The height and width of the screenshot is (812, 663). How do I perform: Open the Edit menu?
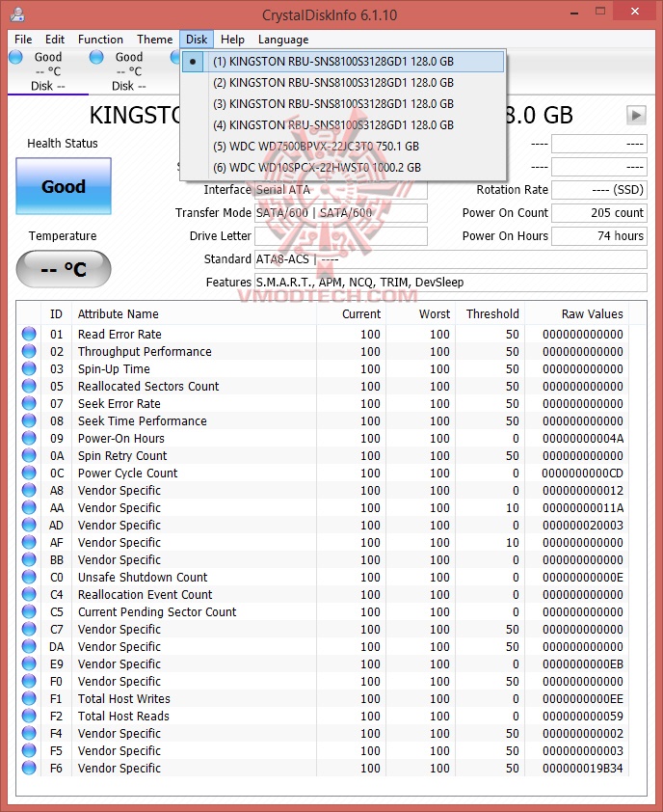tap(54, 40)
